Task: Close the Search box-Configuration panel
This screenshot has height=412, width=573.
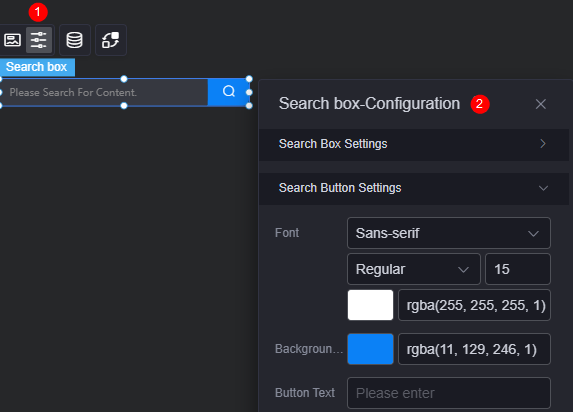Action: coord(540,104)
